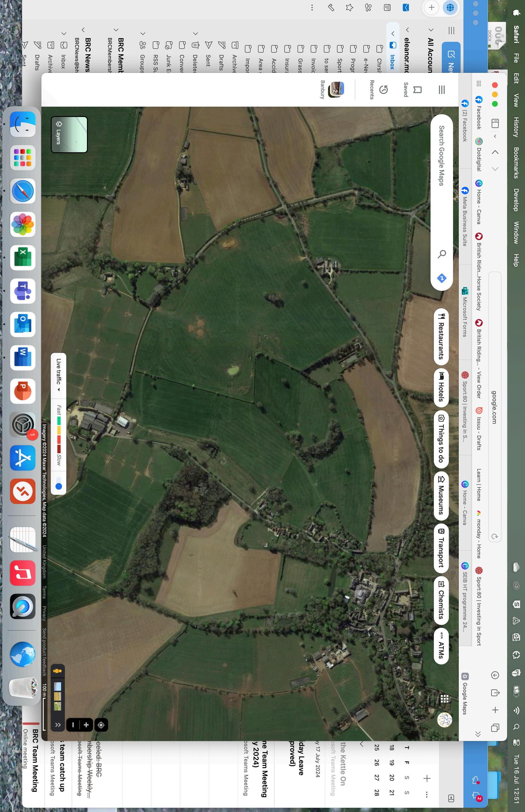This screenshot has width=525, height=812.
Task: Open the Google apps grid
Action: pyautogui.click(x=444, y=698)
